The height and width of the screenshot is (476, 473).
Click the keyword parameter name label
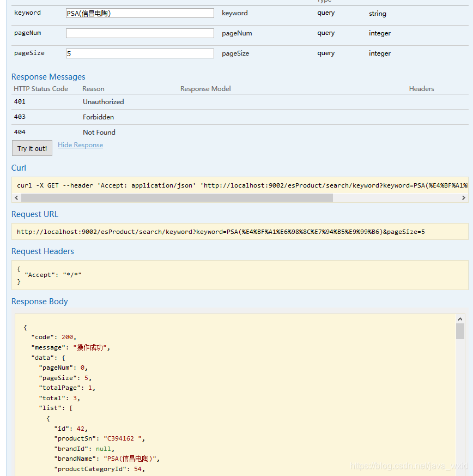[x=27, y=13]
